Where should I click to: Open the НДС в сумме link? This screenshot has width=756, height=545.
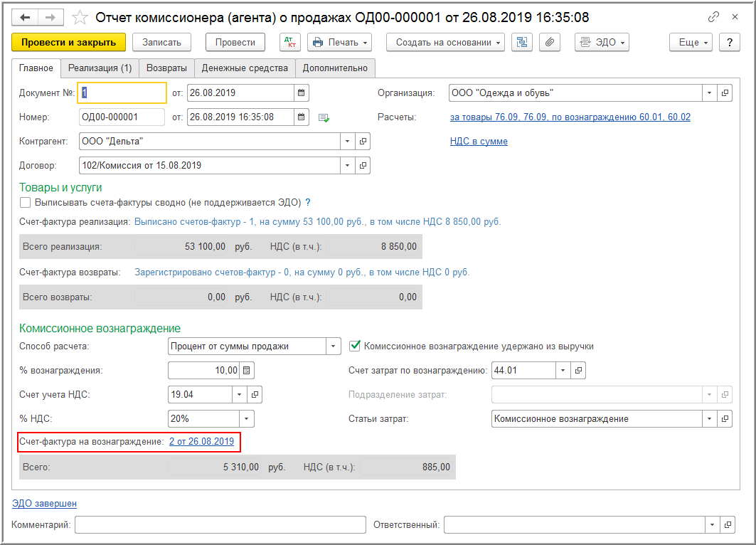click(x=479, y=142)
